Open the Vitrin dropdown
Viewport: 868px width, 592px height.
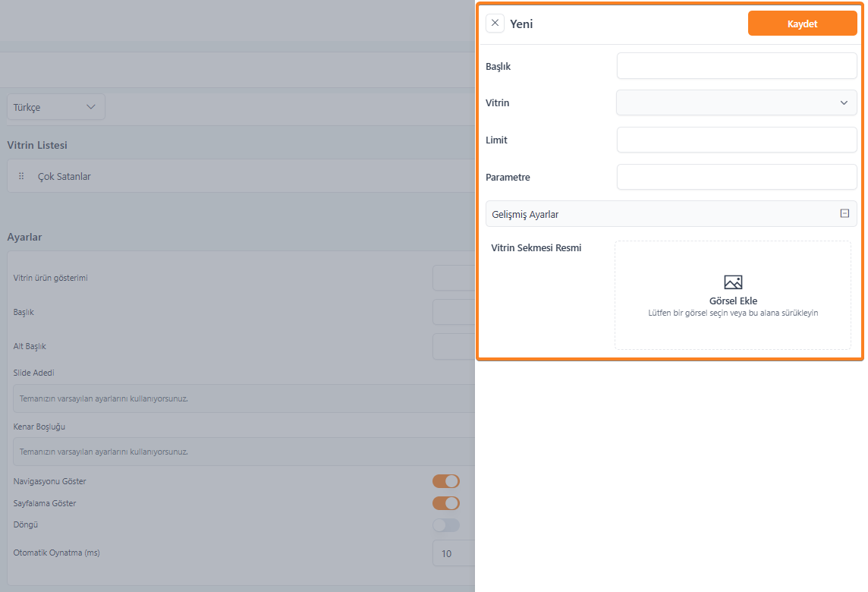(x=737, y=103)
